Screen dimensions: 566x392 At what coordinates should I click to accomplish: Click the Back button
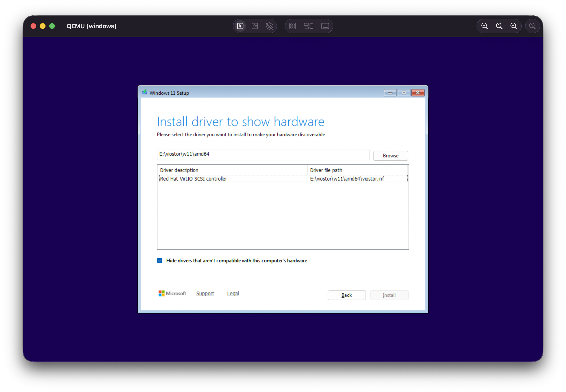[x=346, y=295]
